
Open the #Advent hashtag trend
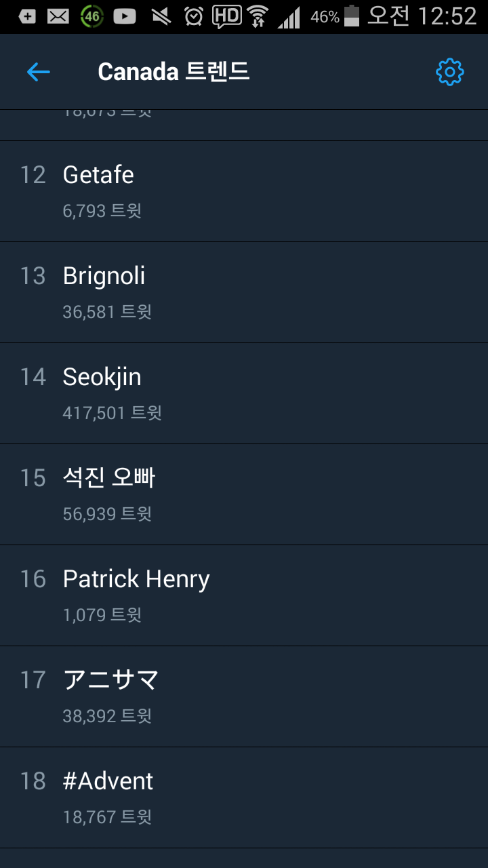[107, 781]
